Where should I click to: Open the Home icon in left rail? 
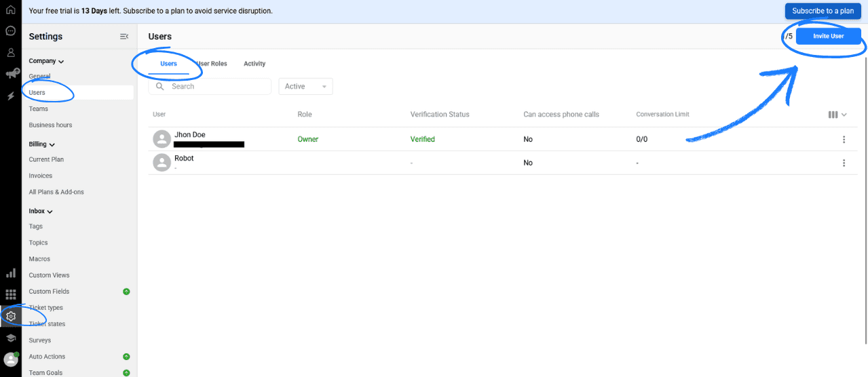10,10
